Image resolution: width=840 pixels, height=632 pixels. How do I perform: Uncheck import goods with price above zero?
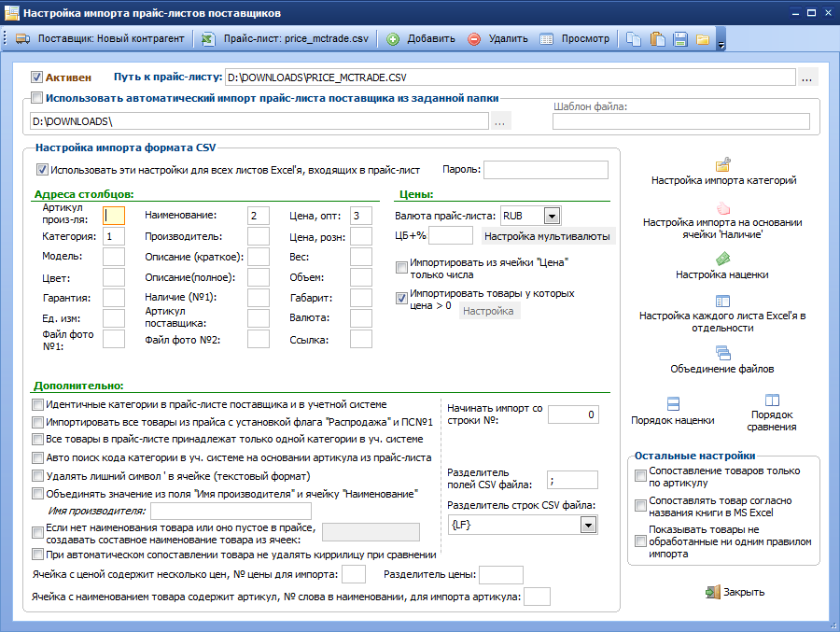click(x=401, y=298)
